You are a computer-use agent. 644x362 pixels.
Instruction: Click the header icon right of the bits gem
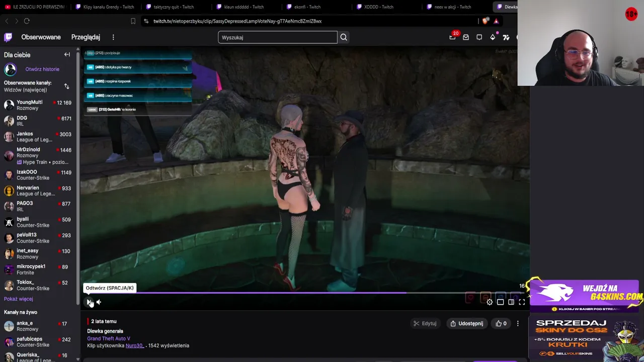click(506, 37)
